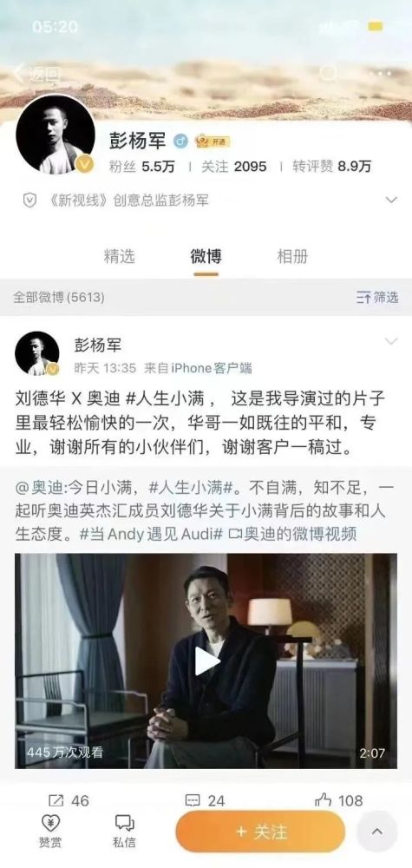Switch to the 精选 tab
Screen dimensions: 412x868
click(x=119, y=256)
